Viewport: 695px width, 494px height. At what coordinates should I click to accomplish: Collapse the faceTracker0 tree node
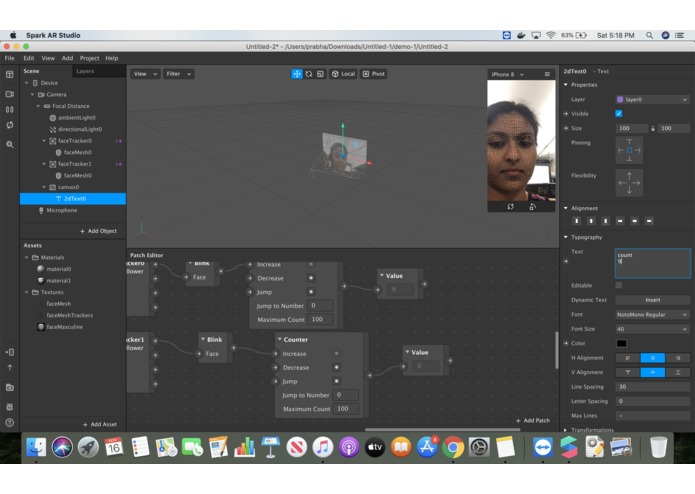pyautogui.click(x=44, y=141)
